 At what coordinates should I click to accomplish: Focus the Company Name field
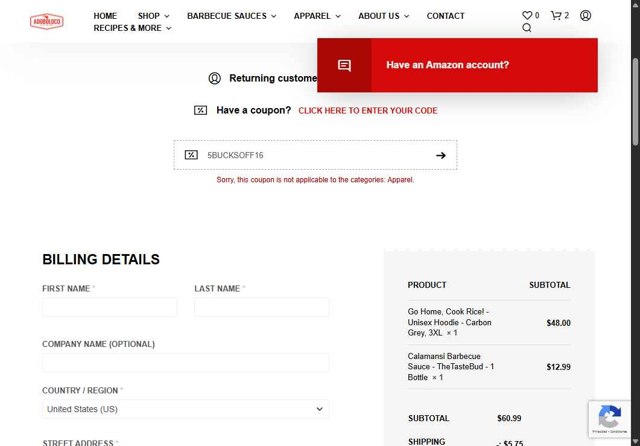pos(186,362)
